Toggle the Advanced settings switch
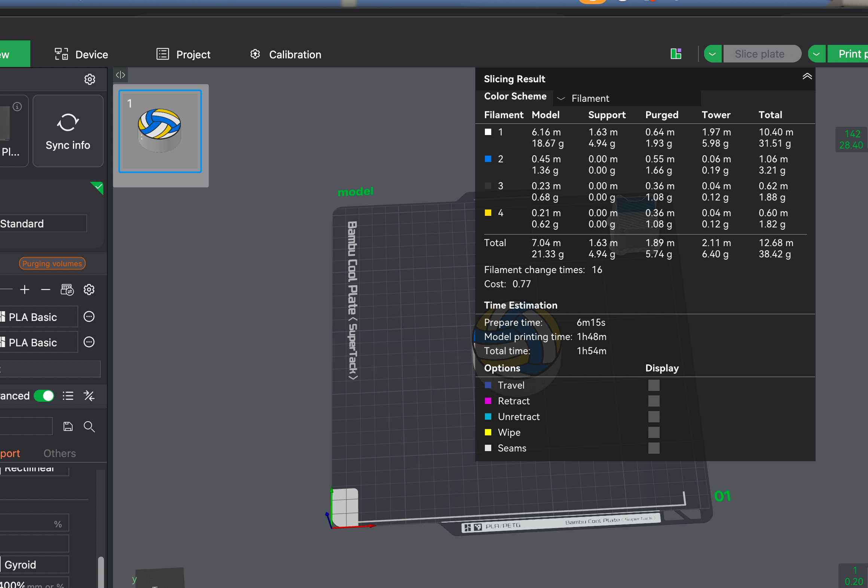This screenshot has width=868, height=588. point(44,396)
